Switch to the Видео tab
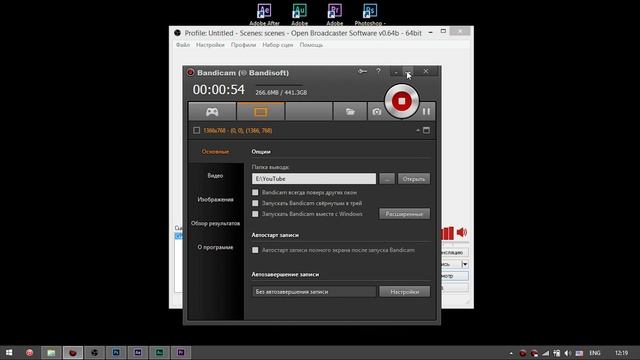Screen dimensions: 640x360 (216, 176)
